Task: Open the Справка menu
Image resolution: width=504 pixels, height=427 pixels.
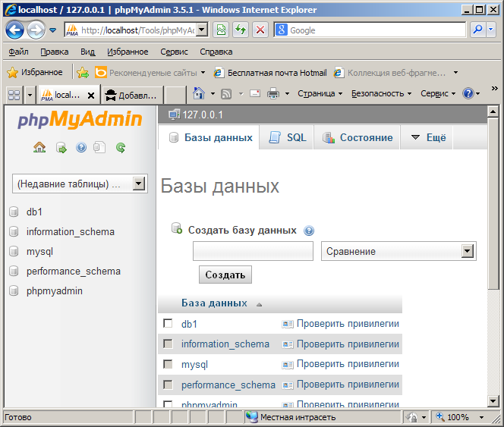Action: tap(216, 52)
